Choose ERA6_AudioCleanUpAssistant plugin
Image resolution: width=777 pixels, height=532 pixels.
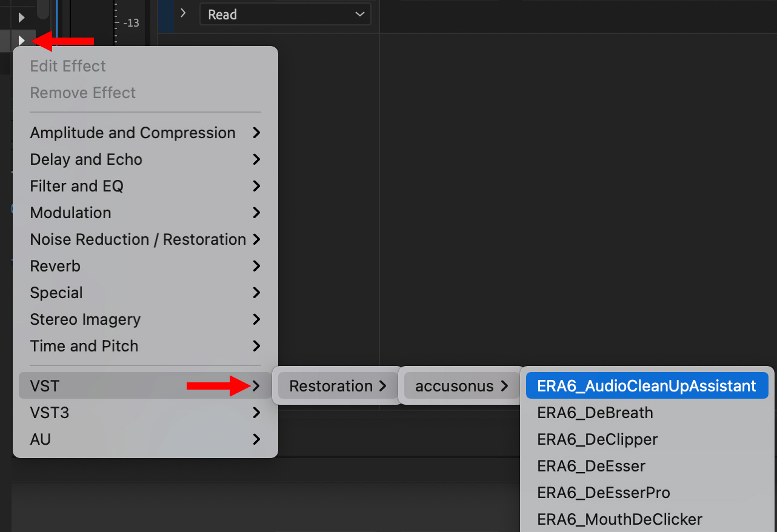[x=647, y=386]
